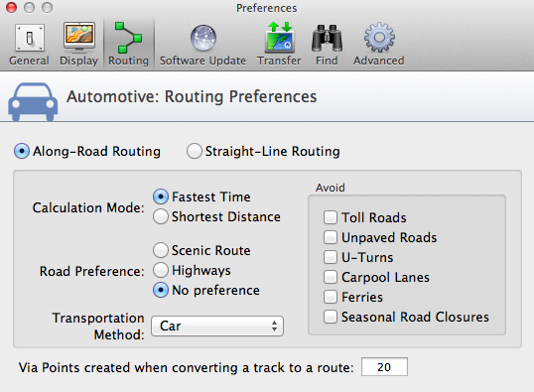The image size is (534, 392).
Task: Enable the Toll Roads avoid checkbox
Action: (331, 217)
